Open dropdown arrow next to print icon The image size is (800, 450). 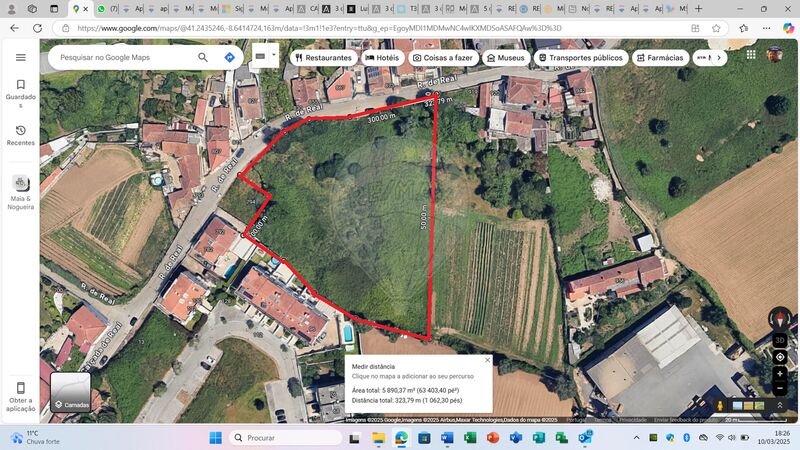click(x=274, y=55)
